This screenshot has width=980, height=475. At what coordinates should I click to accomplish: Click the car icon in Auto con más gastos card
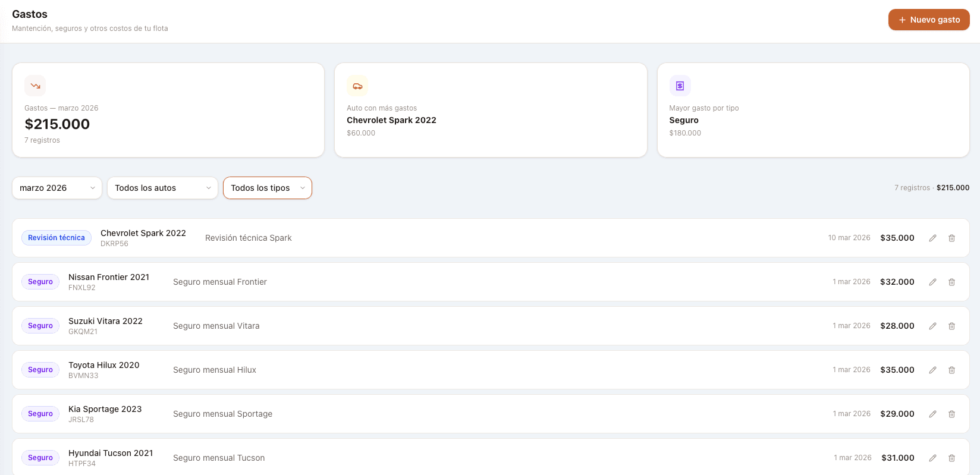(357, 86)
